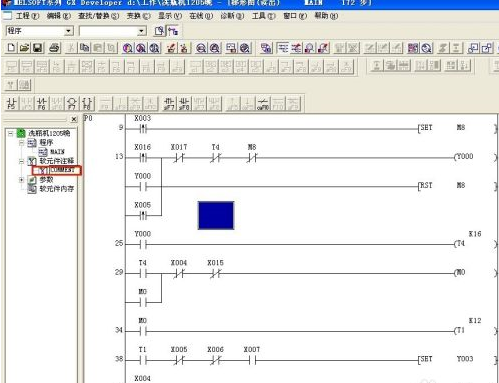Open the 工具(T) menu

coord(263,16)
